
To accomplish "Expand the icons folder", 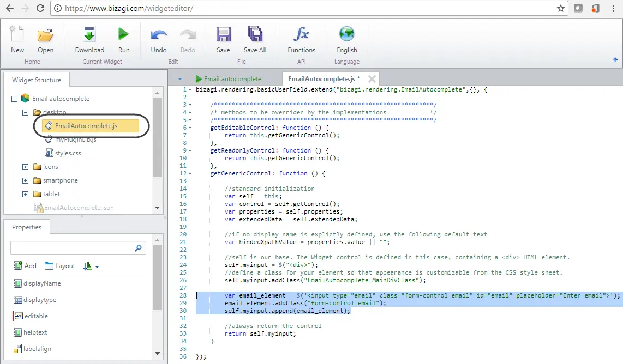I will pos(26,167).
